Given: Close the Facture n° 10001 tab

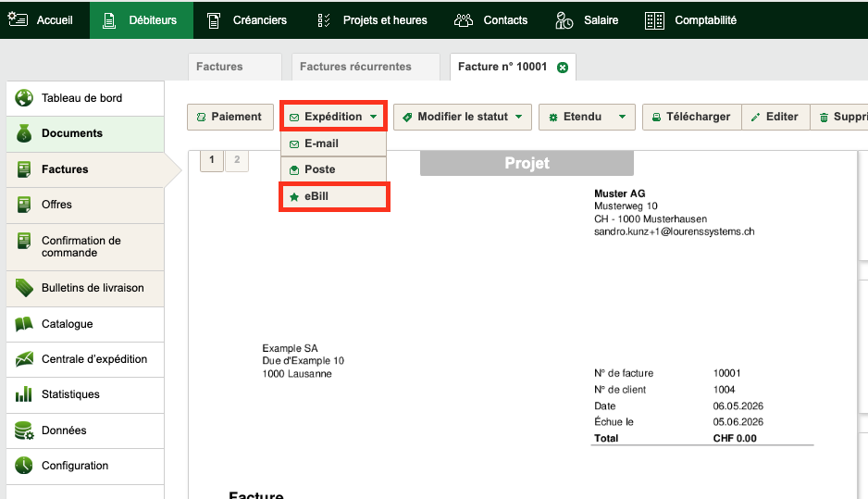Looking at the screenshot, I should [563, 68].
